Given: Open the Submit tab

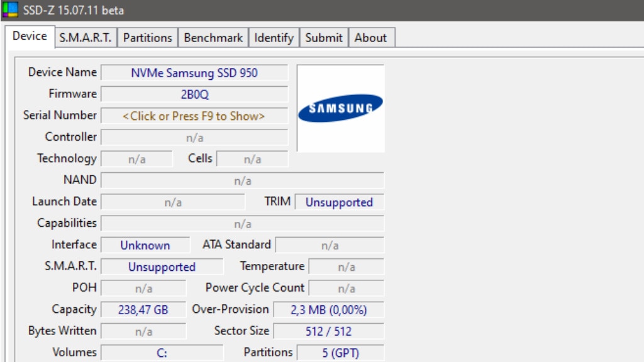Looking at the screenshot, I should (324, 38).
